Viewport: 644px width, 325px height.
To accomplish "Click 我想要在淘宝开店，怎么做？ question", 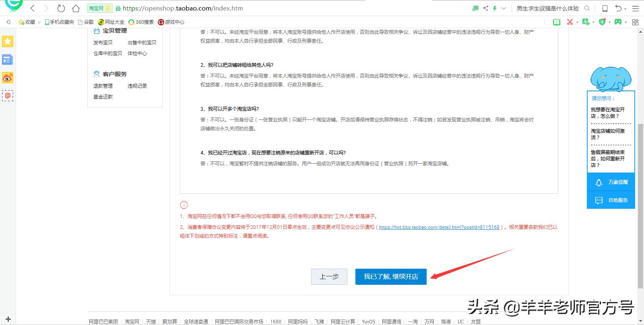I will pos(608,113).
